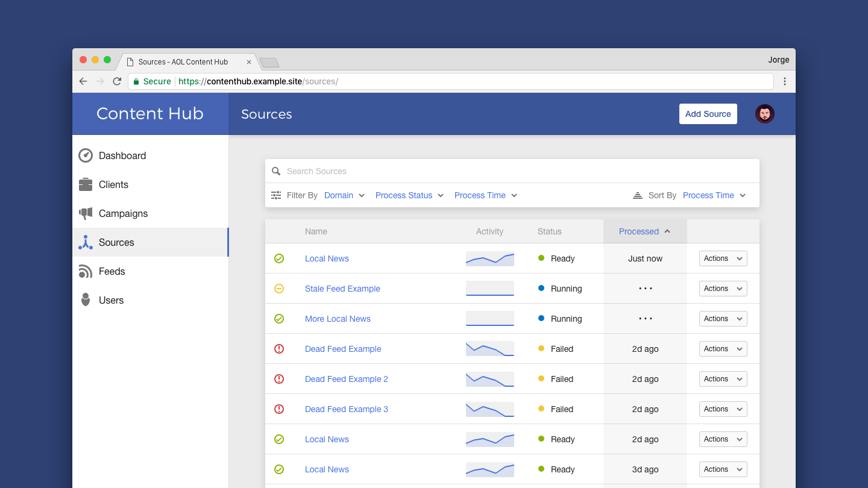Reload the page with browser refresh icon
Screen dimensions: 868x488
pyautogui.click(x=117, y=81)
